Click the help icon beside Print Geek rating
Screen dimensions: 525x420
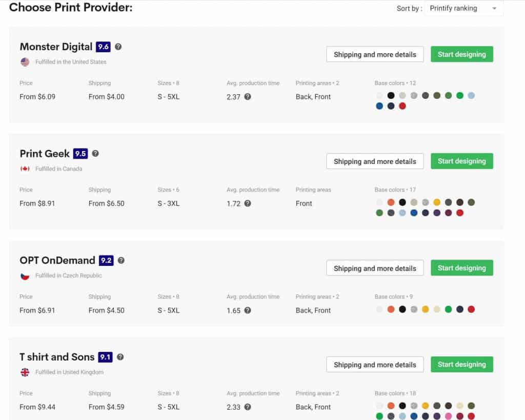[95, 154]
